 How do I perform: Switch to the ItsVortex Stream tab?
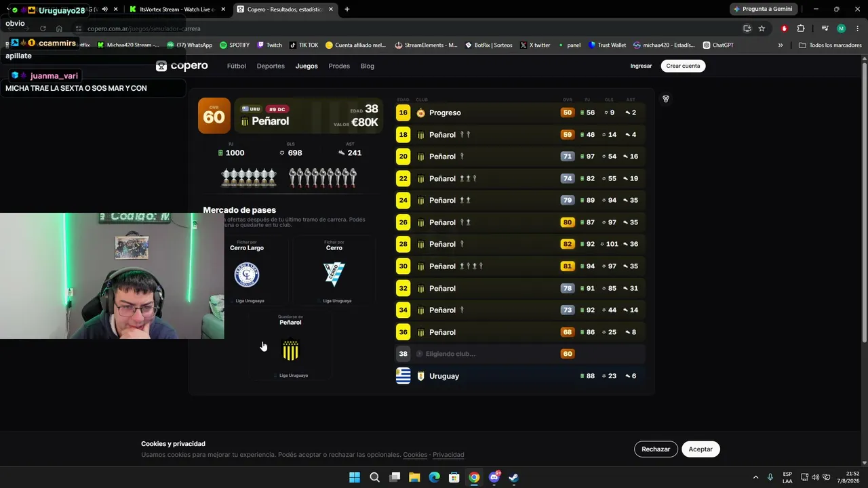pyautogui.click(x=176, y=9)
